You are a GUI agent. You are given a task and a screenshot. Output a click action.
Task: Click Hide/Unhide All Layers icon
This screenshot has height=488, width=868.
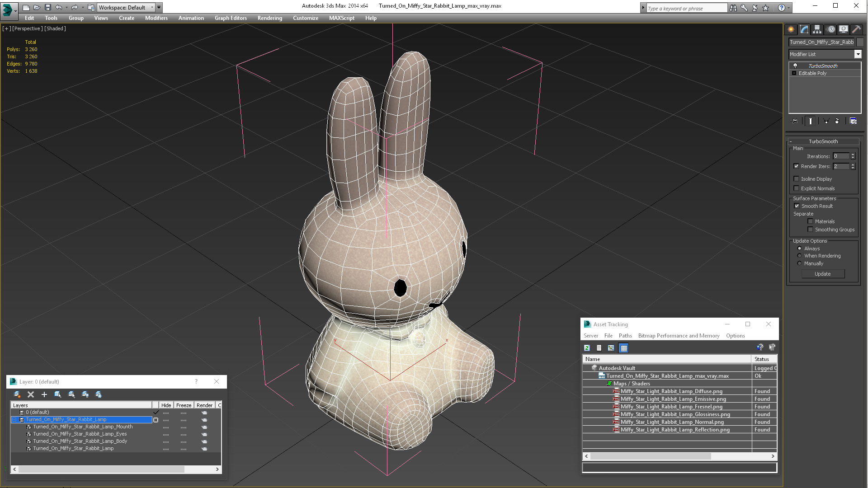(85, 394)
